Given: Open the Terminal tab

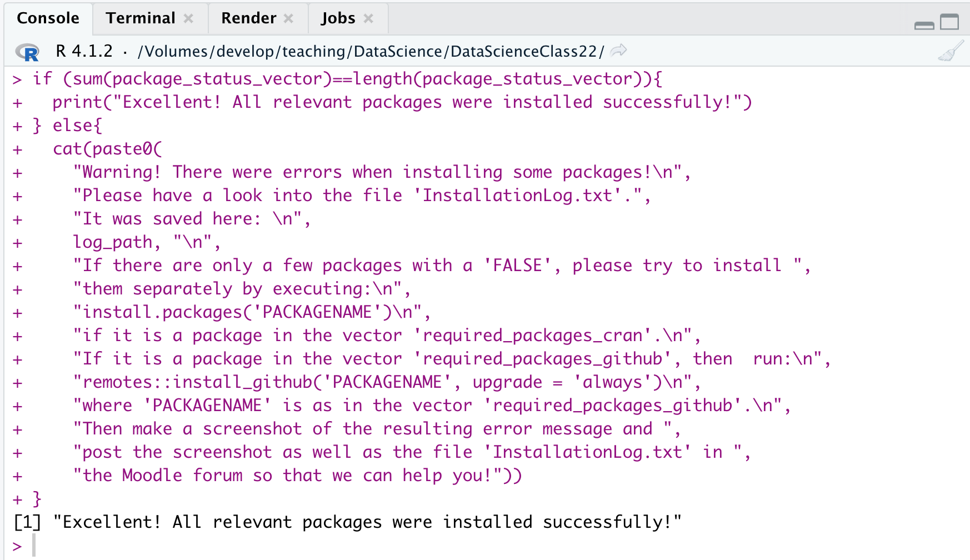Looking at the screenshot, I should pos(141,18).
